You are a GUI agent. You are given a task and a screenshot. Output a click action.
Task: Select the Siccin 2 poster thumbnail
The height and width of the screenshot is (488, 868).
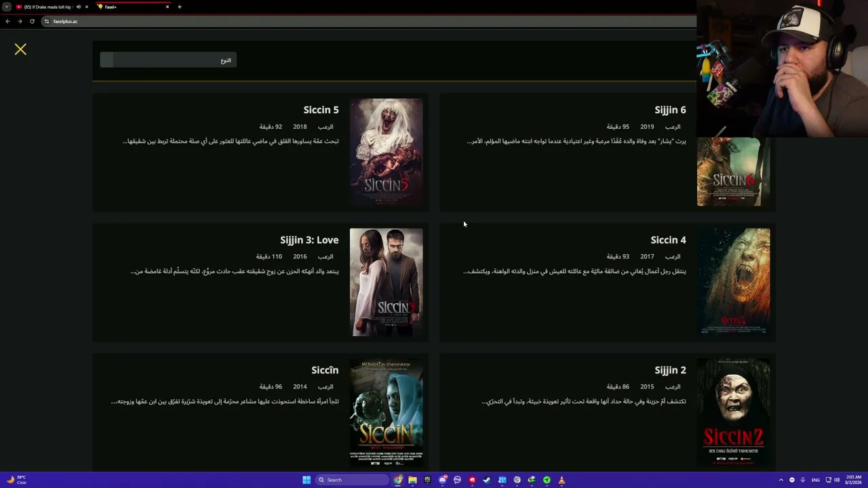tap(733, 412)
